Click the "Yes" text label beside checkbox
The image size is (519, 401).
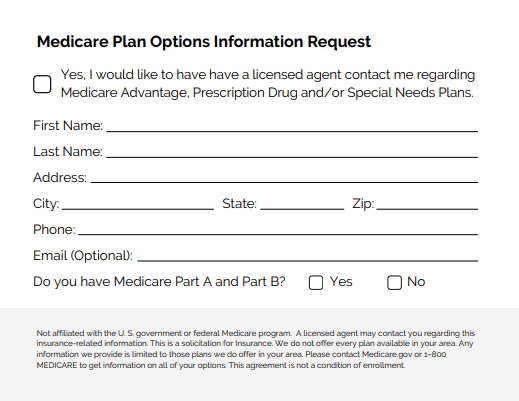click(341, 282)
